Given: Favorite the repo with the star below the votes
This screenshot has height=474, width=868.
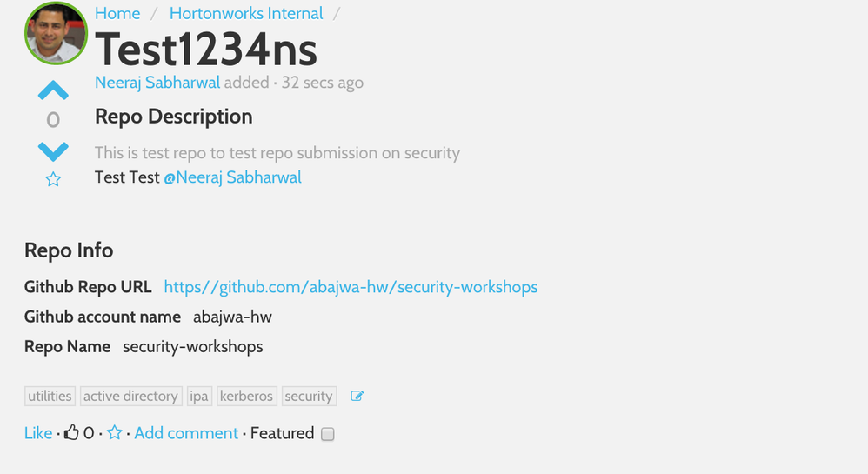Looking at the screenshot, I should click(53, 179).
